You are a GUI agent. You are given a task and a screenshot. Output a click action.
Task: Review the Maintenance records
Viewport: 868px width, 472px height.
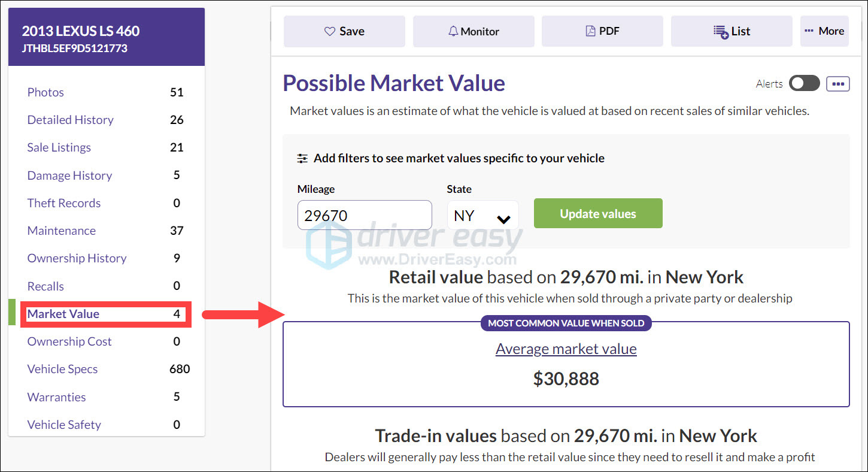tap(61, 231)
